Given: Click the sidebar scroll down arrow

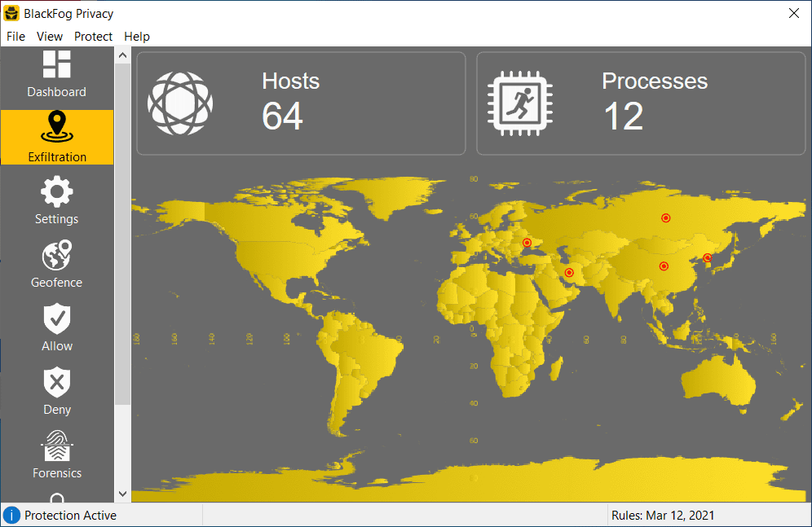Looking at the screenshot, I should tap(123, 494).
